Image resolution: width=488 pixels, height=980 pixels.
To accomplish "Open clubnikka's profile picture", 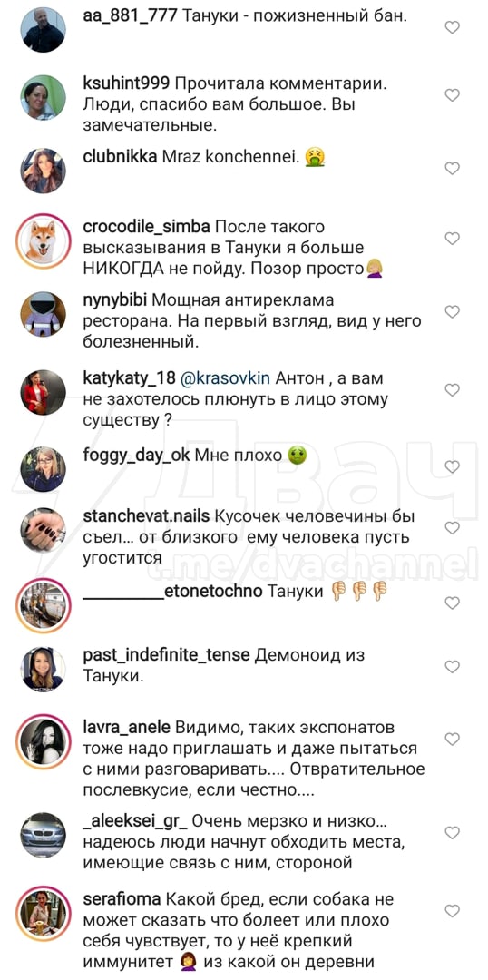I will (x=44, y=171).
